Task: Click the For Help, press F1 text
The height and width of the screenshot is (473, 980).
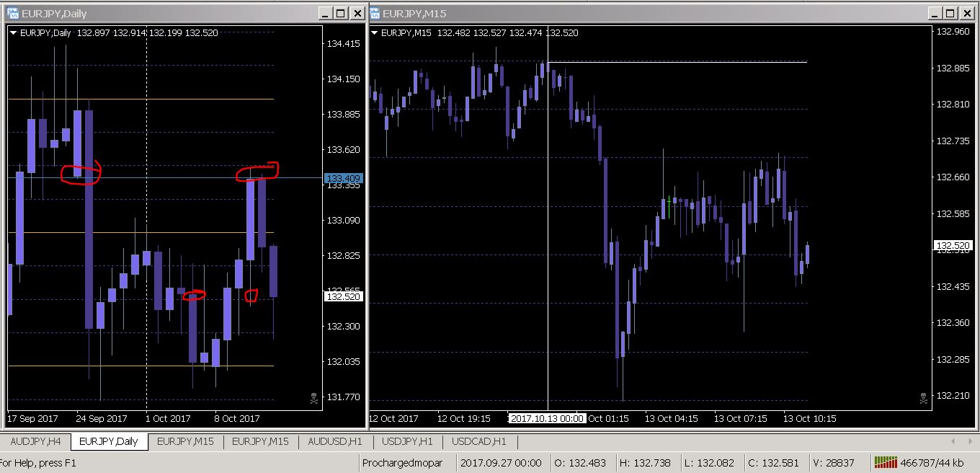Action: (38, 463)
